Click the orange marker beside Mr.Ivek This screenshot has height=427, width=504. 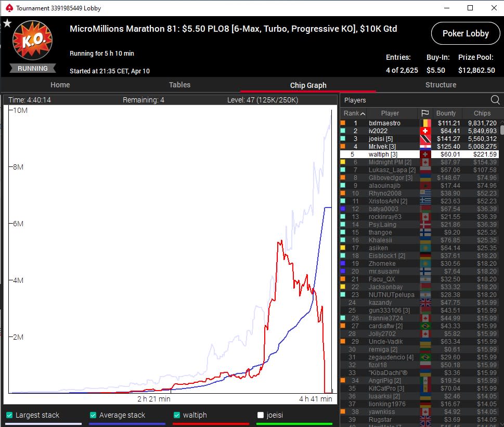click(x=343, y=146)
